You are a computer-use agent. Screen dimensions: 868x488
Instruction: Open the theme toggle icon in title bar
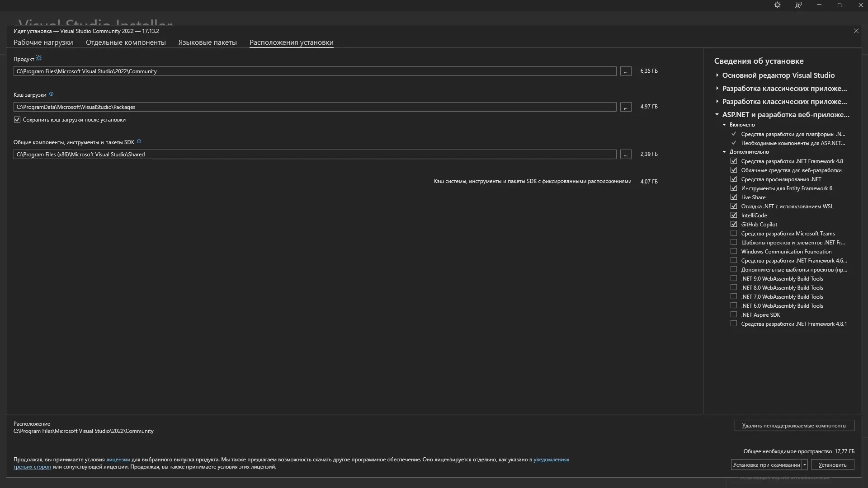click(777, 5)
